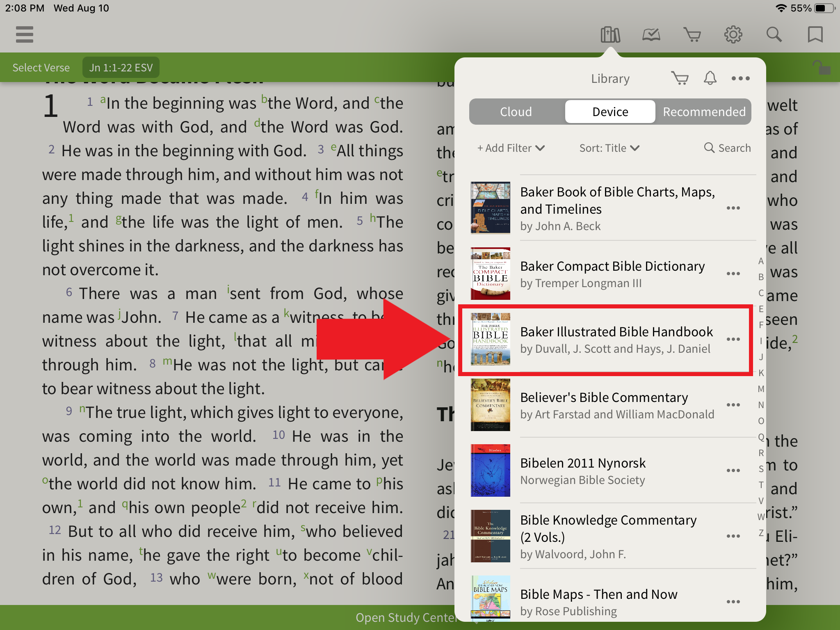Open Bible Knowledge Commentary cover thumbnail
The image size is (840, 630).
pyautogui.click(x=491, y=536)
